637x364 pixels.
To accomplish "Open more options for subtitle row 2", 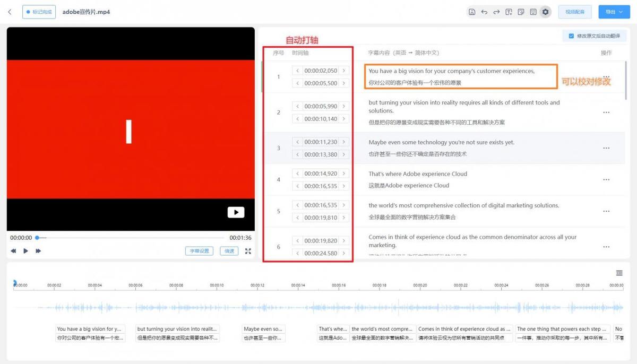I will coord(606,112).
